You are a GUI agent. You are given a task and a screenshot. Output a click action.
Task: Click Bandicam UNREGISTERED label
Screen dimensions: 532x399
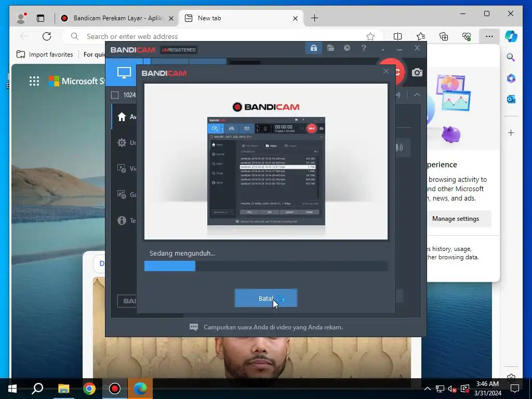[x=179, y=50]
